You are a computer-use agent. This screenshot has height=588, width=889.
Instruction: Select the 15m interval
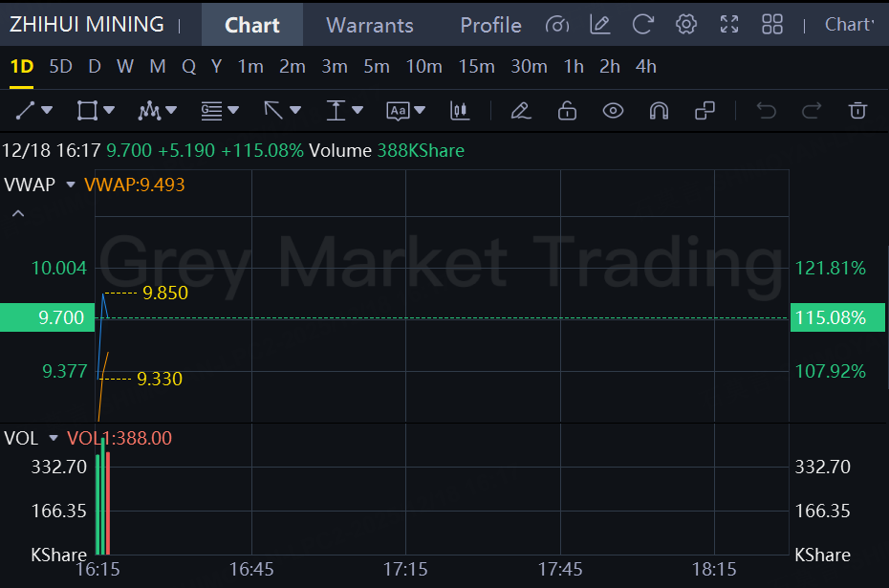[476, 66]
